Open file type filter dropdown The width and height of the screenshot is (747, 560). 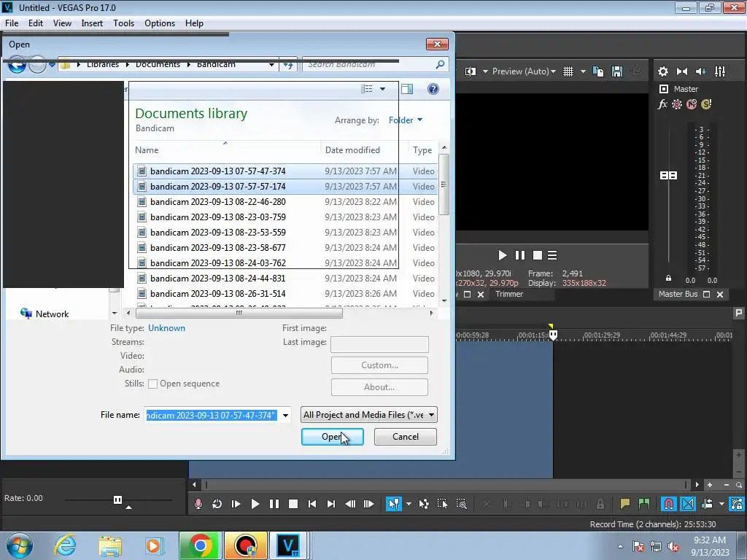point(368,415)
